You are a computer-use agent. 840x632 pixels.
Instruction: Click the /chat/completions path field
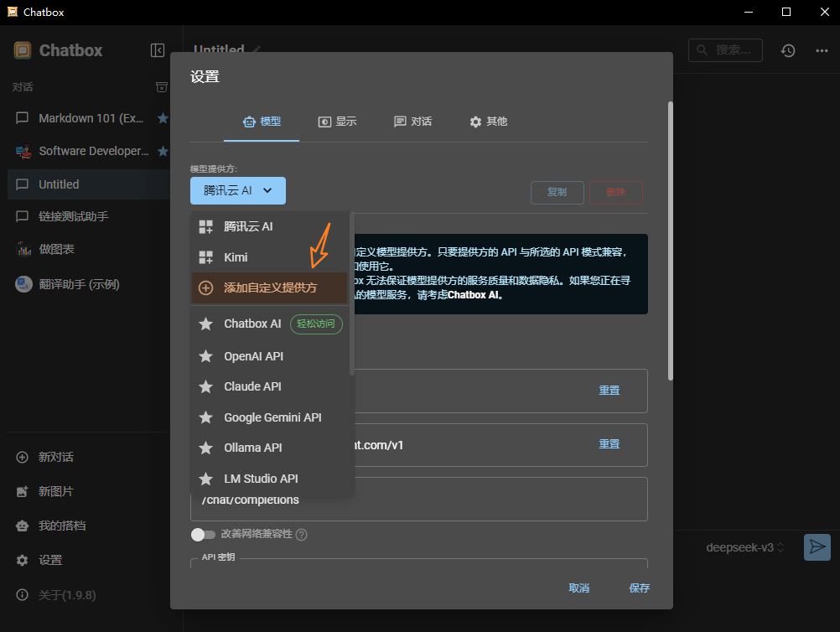(419, 500)
